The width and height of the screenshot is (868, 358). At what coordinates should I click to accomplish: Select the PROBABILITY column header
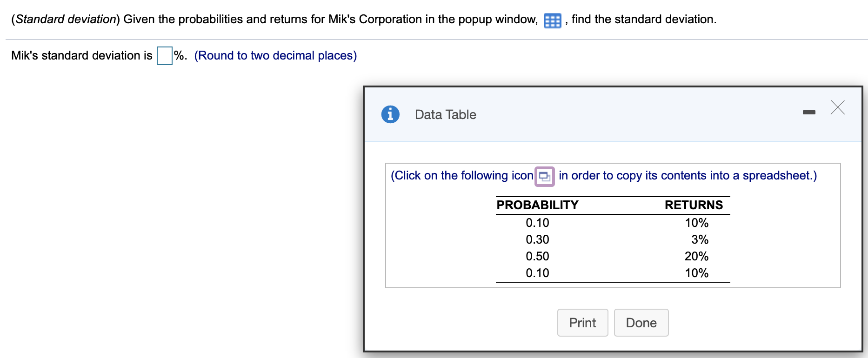[x=537, y=205]
